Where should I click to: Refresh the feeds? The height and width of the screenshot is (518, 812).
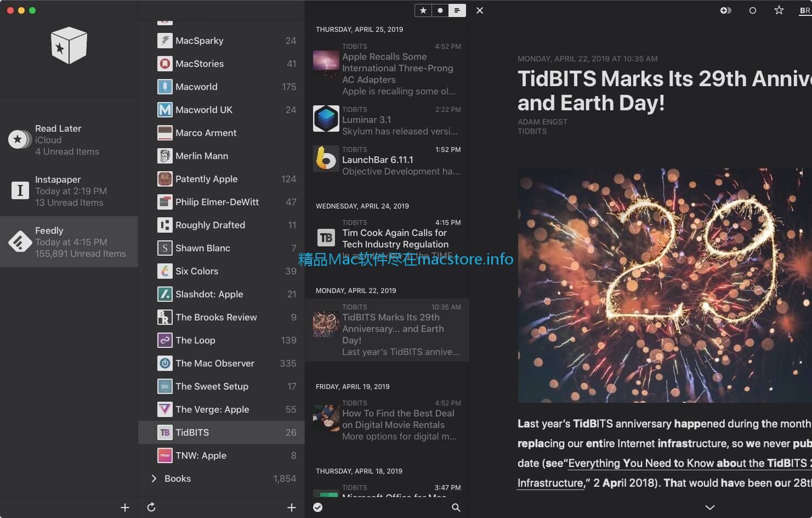tap(151, 508)
